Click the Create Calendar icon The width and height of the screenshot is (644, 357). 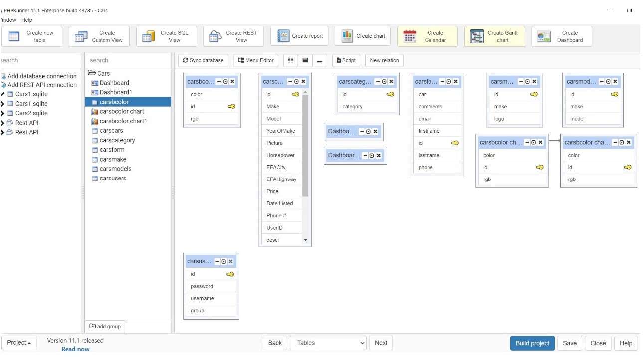[410, 36]
